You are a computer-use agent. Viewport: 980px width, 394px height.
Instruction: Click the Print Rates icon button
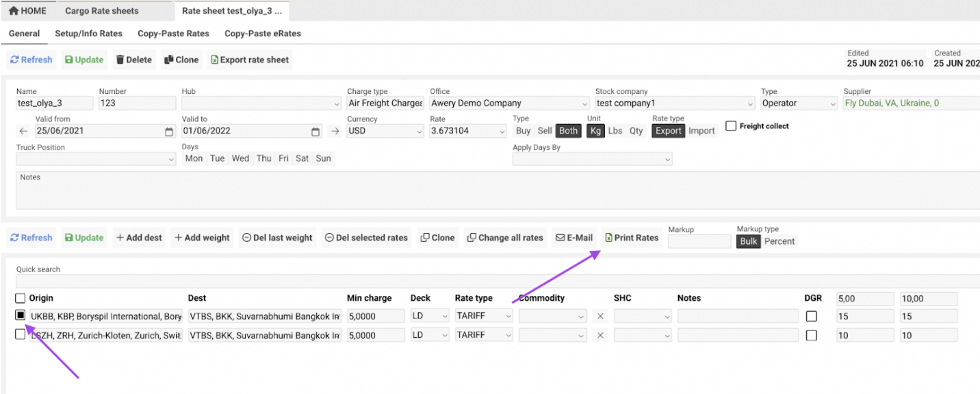click(x=631, y=238)
